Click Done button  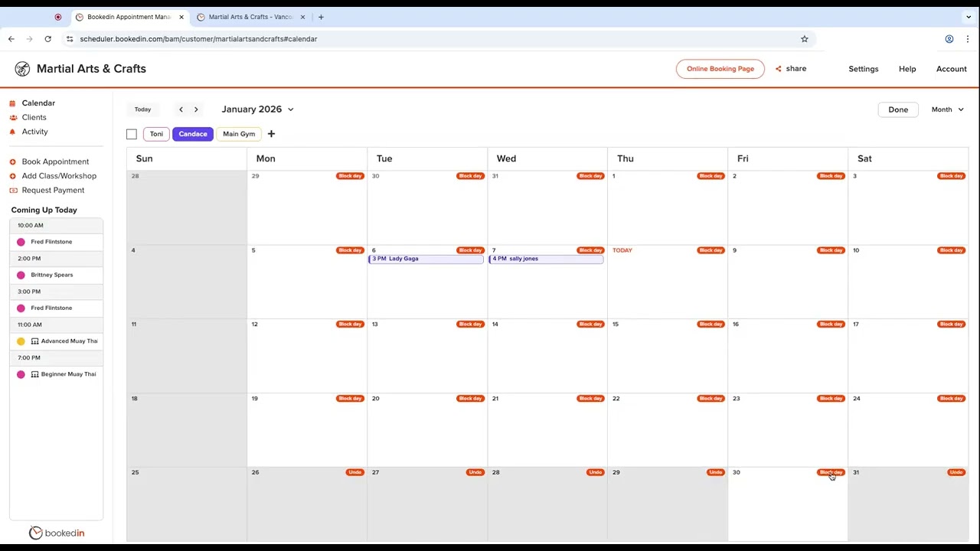pos(898,109)
